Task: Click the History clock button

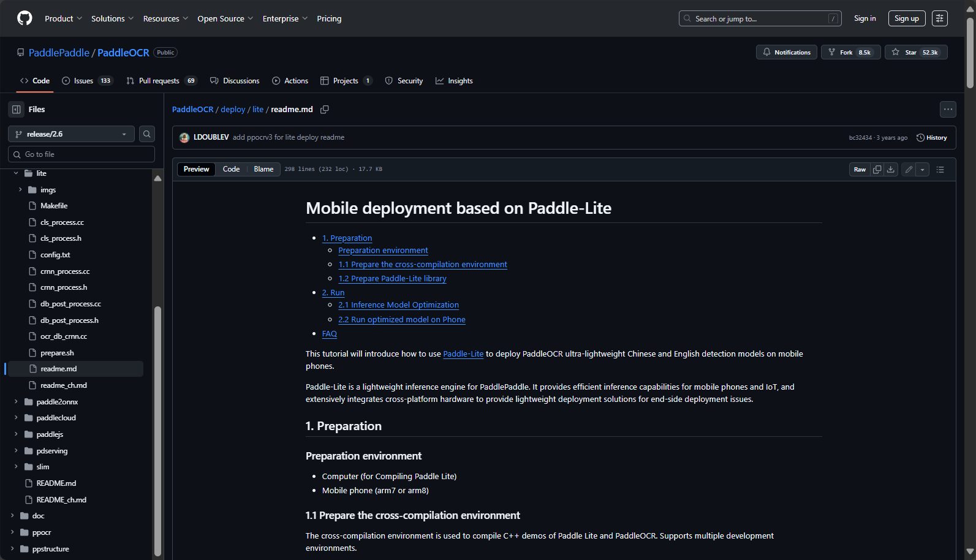Action: pos(931,138)
